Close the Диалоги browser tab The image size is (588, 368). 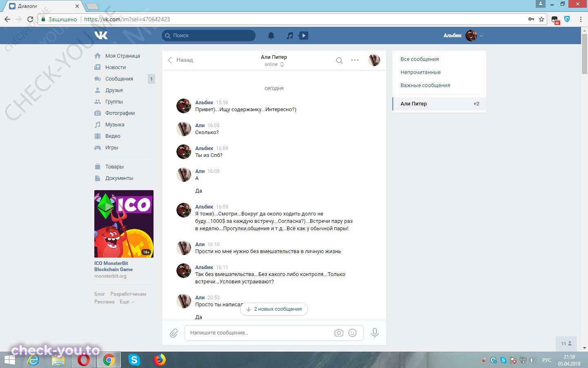77,6
